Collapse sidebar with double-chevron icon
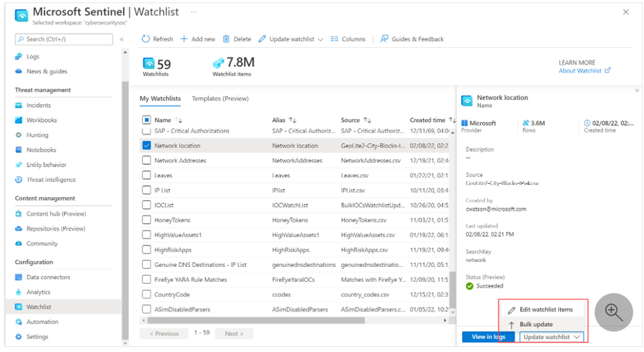Screen dimensions: 644x352 [x=122, y=39]
